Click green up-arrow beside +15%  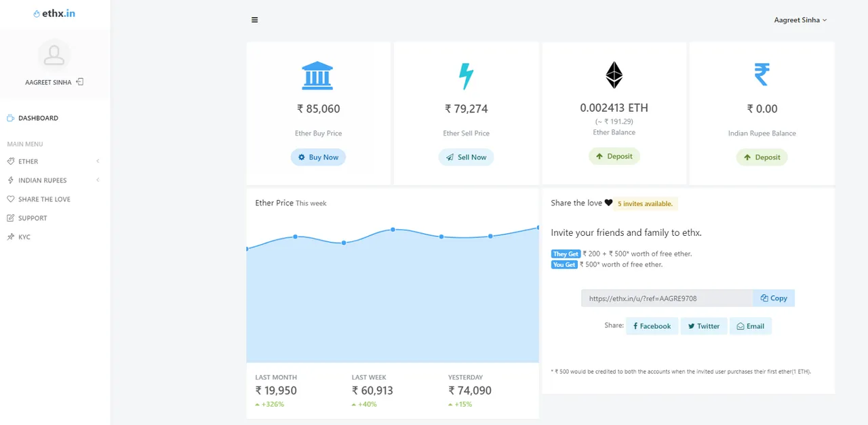(450, 405)
